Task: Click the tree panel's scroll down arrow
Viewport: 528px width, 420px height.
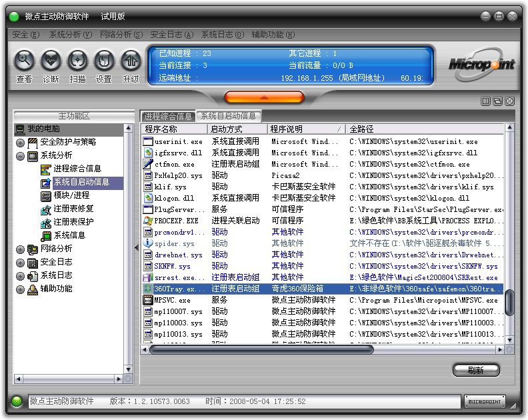Action: point(128,369)
